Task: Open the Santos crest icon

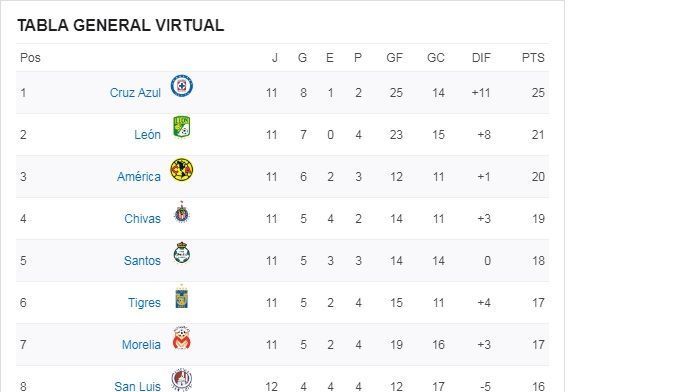Action: tap(182, 253)
